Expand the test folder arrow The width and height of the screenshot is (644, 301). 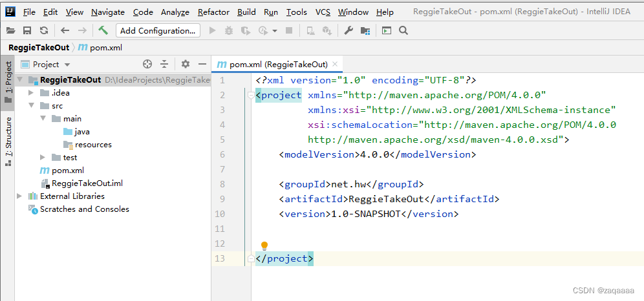point(43,158)
